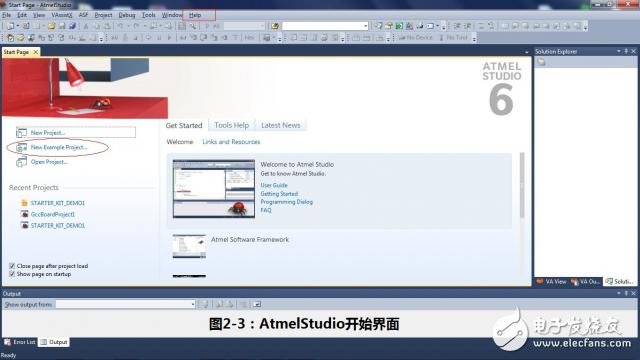Screen dimensions: 640x360
Task: Click the Welcome to Atmel Studio thumbnail
Action: [x=214, y=189]
